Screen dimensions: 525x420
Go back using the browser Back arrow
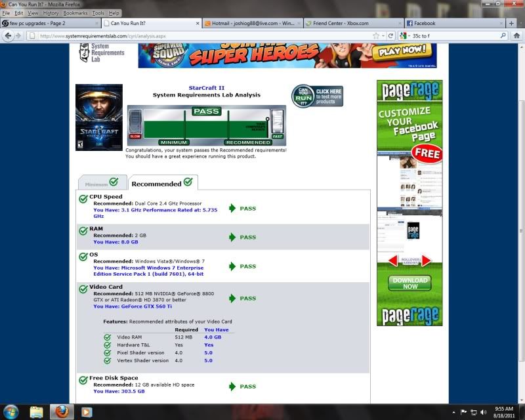point(8,35)
